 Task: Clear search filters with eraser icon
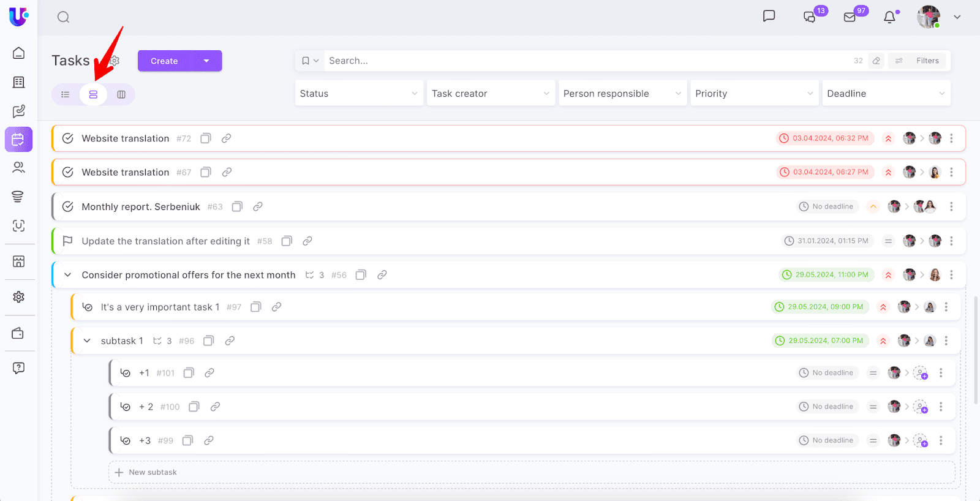pyautogui.click(x=876, y=61)
